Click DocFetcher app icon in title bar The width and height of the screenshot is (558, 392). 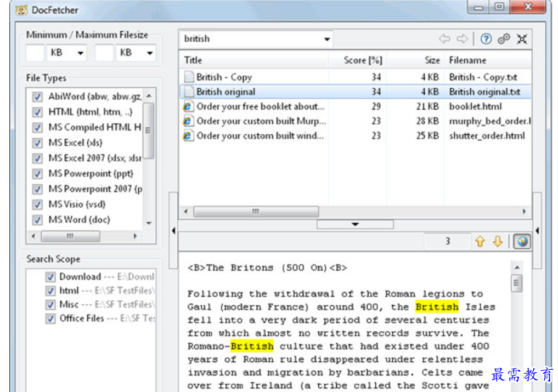22,10
